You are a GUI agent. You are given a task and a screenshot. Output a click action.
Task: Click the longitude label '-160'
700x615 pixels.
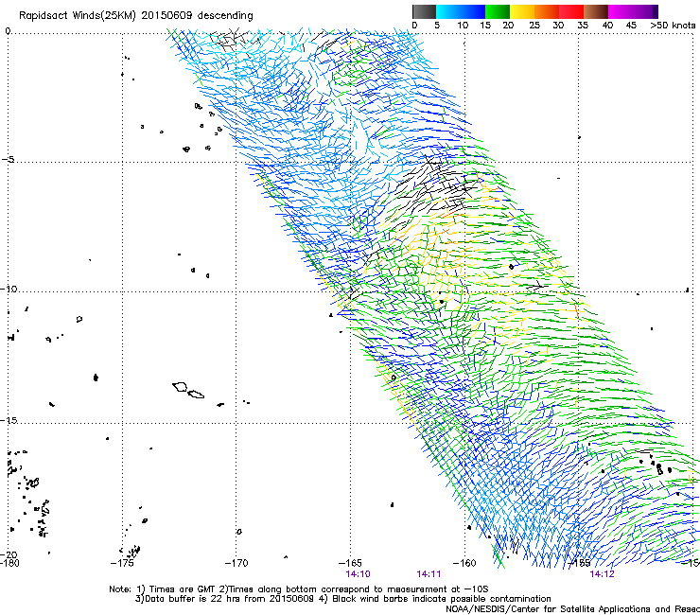[464, 563]
